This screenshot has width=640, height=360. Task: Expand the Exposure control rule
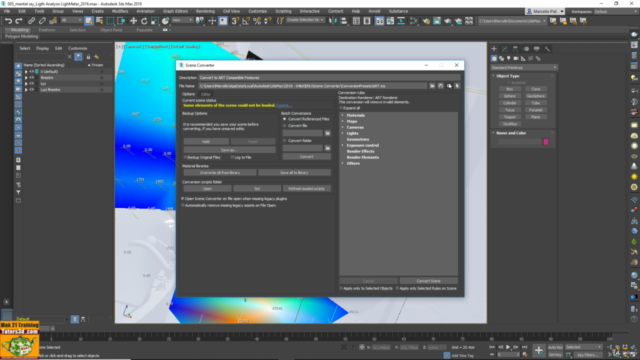point(343,145)
